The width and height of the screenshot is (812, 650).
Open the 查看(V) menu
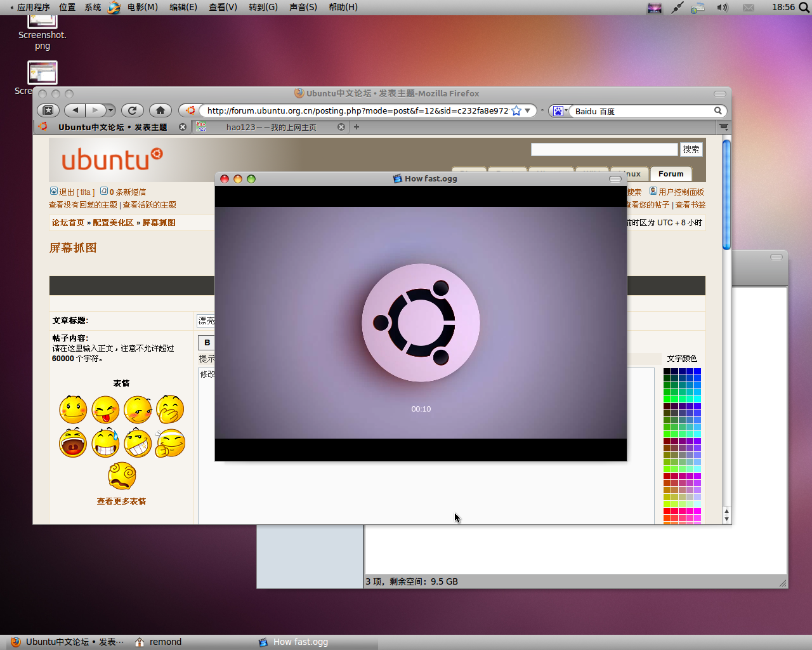click(x=223, y=7)
